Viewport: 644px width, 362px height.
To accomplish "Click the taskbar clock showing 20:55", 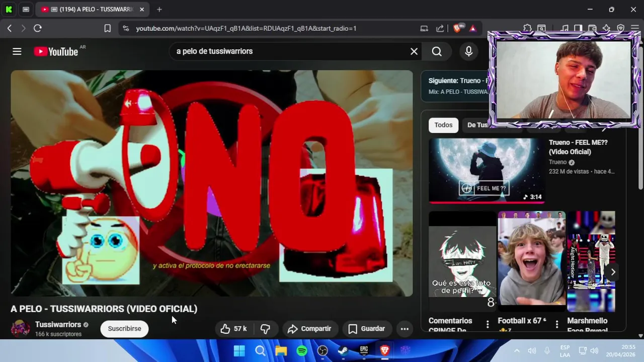I will click(620, 350).
